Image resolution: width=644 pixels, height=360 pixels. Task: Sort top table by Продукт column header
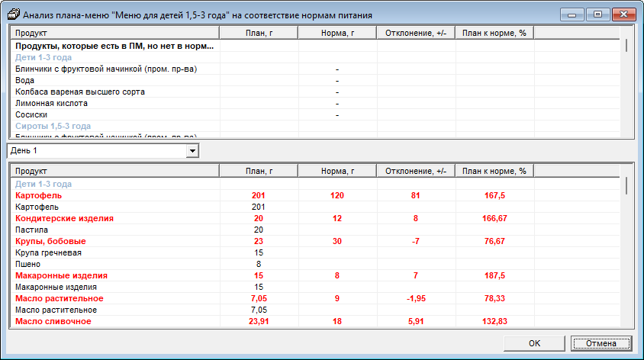pos(113,34)
